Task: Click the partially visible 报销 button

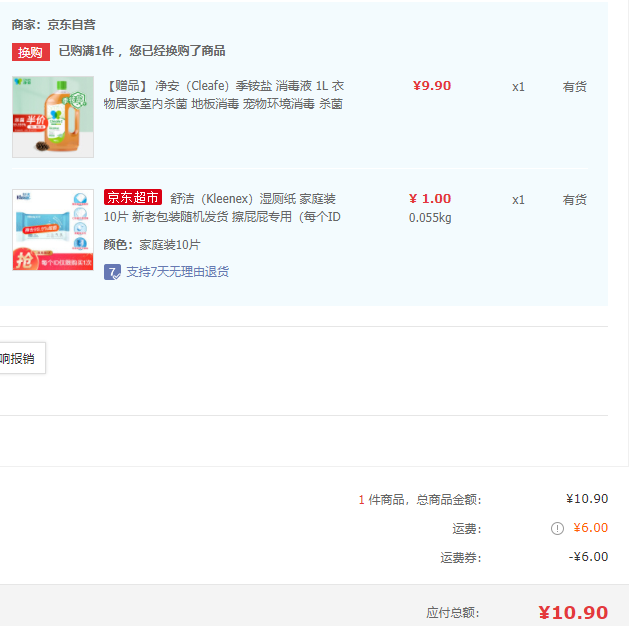Action: pyautogui.click(x=23, y=358)
